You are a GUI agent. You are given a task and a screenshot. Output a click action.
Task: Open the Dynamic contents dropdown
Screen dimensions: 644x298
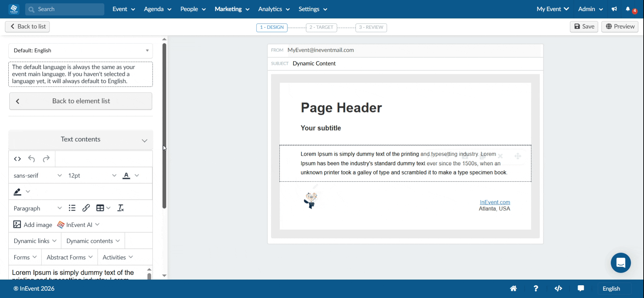[x=93, y=241]
